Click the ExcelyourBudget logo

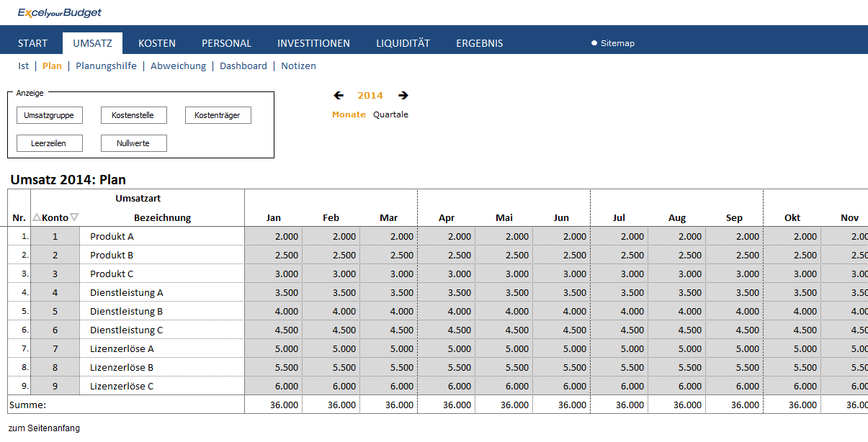coord(60,12)
